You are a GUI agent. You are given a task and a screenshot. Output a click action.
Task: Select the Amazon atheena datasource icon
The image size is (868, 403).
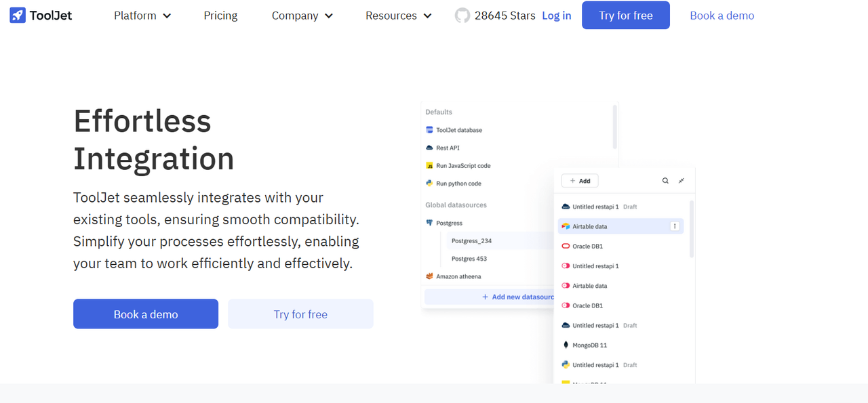click(429, 276)
